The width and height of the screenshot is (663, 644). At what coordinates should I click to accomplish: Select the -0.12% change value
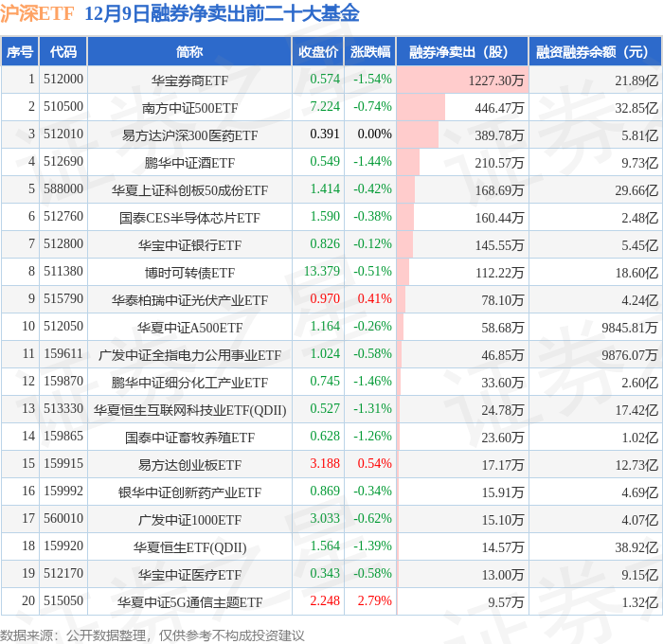coord(372,243)
